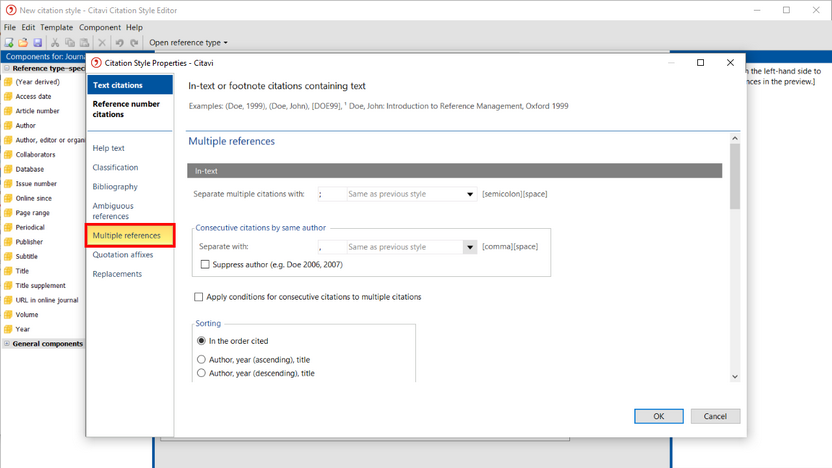Screen dimensions: 832x468
Task: Click the Redo arrow toolbar icon
Action: [x=134, y=42]
